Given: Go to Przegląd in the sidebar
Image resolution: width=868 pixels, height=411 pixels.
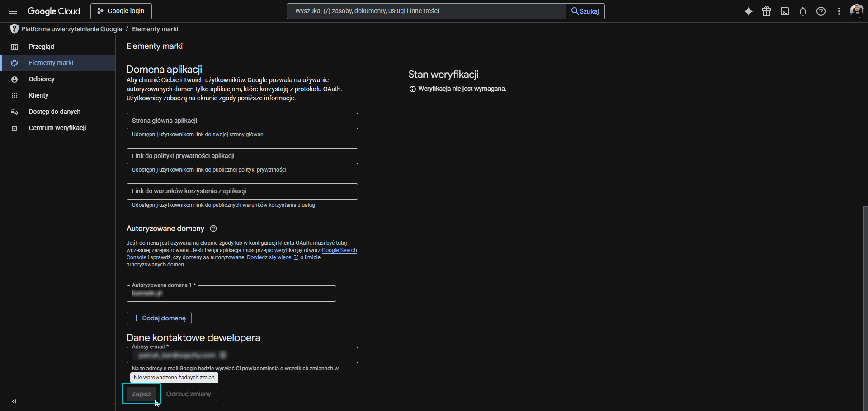Looking at the screenshot, I should (x=41, y=47).
